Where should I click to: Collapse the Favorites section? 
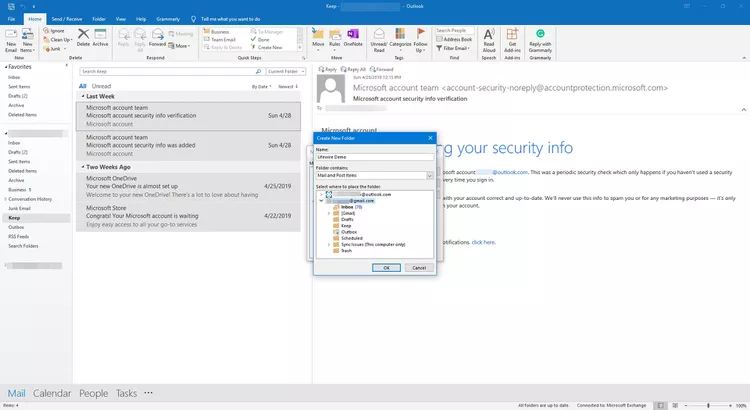(x=6, y=67)
